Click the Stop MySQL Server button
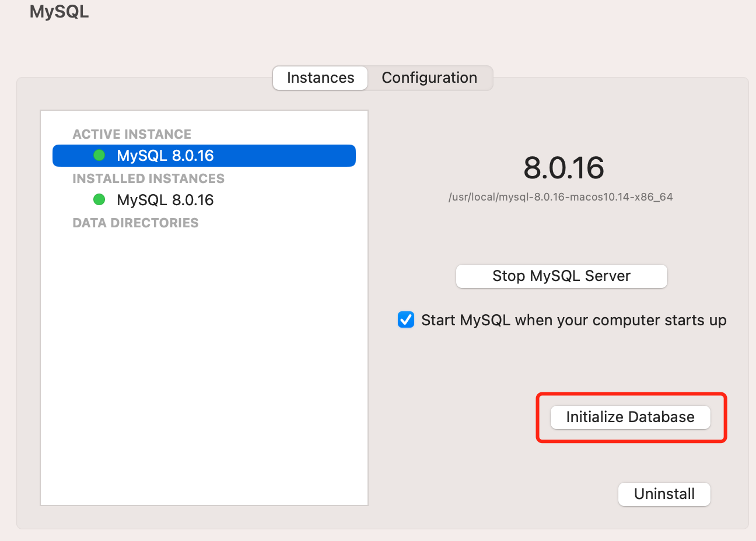Image resolution: width=756 pixels, height=541 pixels. (561, 276)
